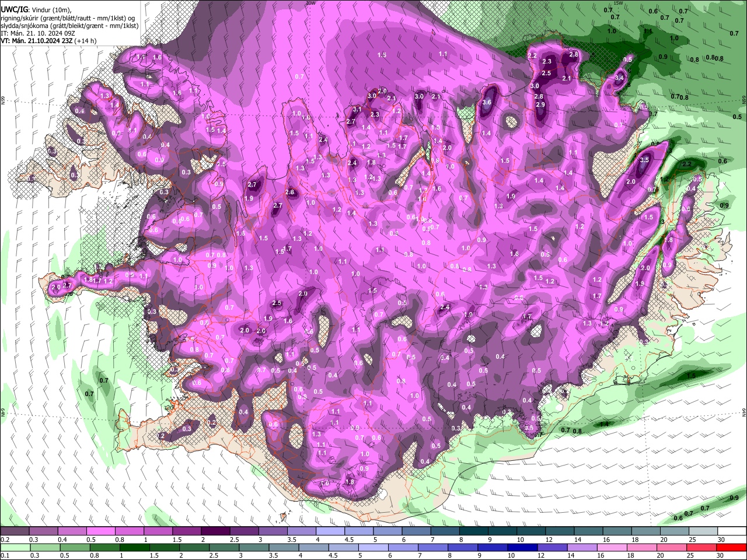Click the 3.6 precipitation value on map

click(x=488, y=102)
